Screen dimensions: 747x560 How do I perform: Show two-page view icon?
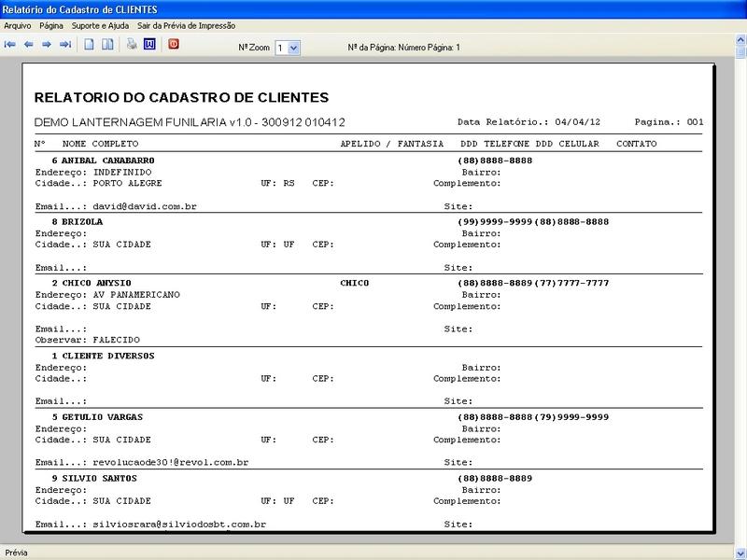[108, 45]
